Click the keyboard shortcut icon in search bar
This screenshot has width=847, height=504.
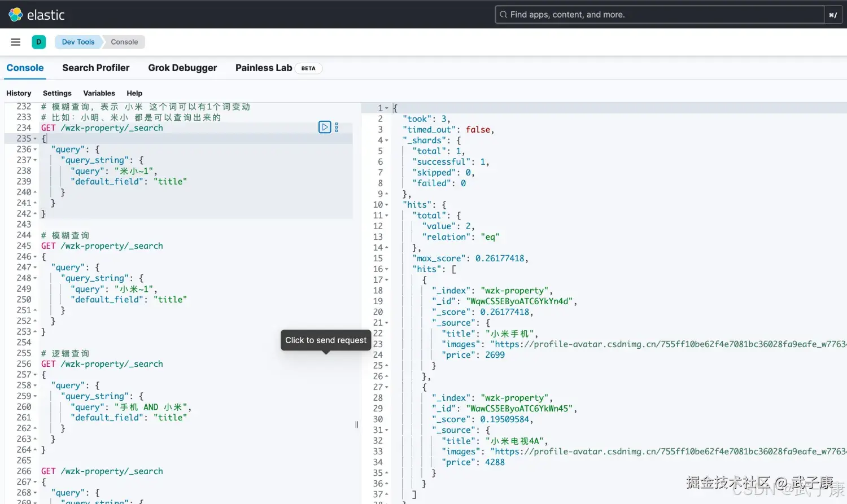pos(833,14)
